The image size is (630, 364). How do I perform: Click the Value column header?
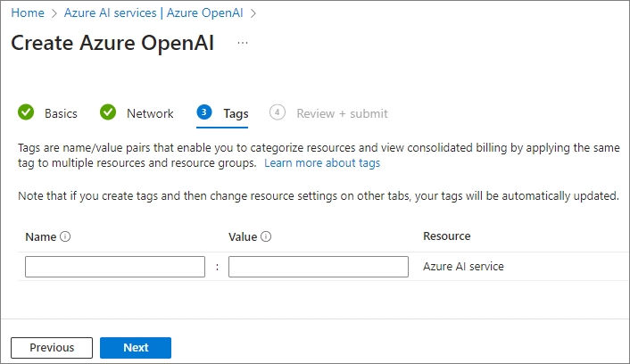[243, 237]
